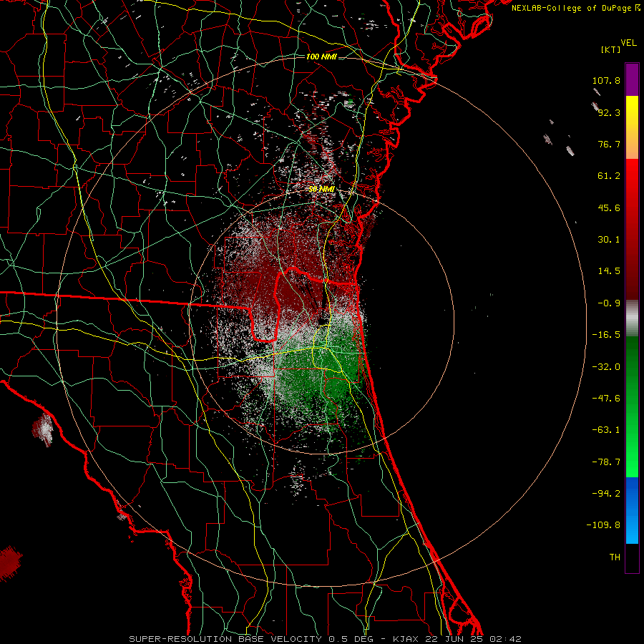The image size is (644, 644).
Task: Click the -32.0 velocity scale value
Action: [x=606, y=367]
